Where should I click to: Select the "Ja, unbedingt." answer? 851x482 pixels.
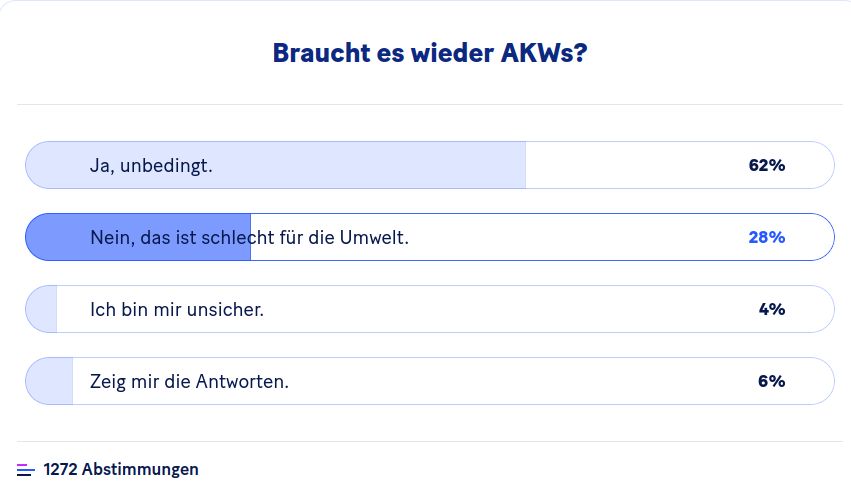tap(151, 165)
